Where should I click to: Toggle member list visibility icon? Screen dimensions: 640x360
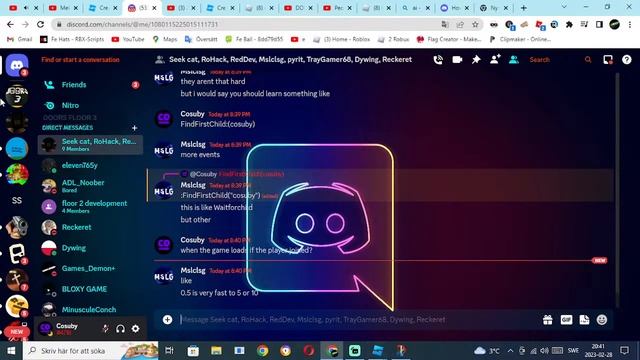pyautogui.click(x=513, y=60)
